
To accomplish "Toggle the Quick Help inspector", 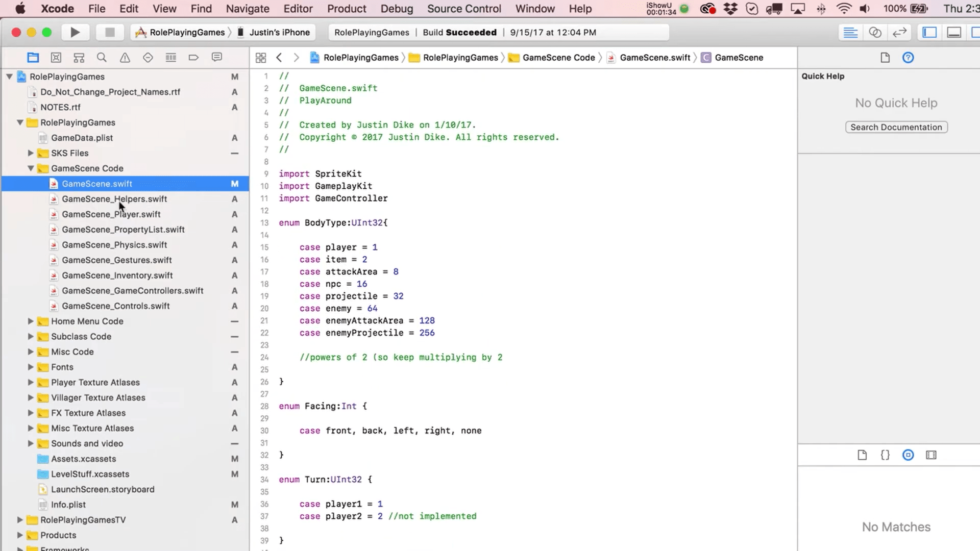I will click(908, 58).
